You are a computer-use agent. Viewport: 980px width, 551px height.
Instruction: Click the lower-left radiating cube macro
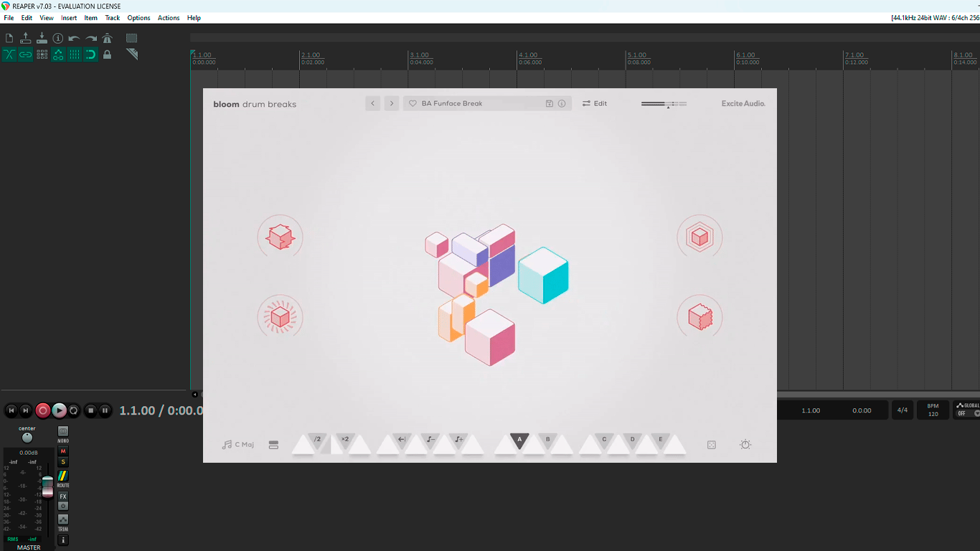pyautogui.click(x=280, y=316)
